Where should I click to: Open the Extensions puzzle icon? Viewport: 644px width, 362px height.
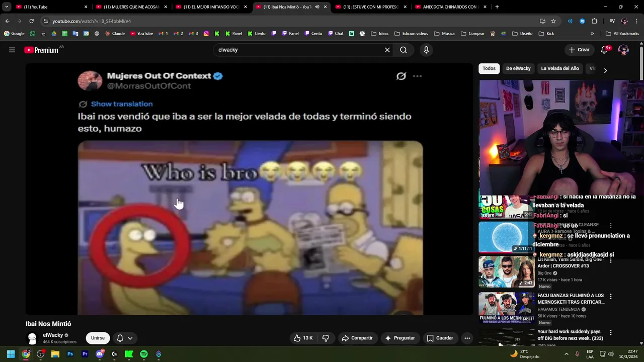coord(595,21)
